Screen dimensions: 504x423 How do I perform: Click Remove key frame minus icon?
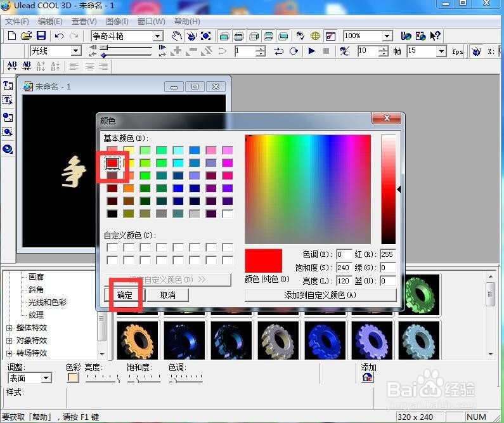point(191,51)
